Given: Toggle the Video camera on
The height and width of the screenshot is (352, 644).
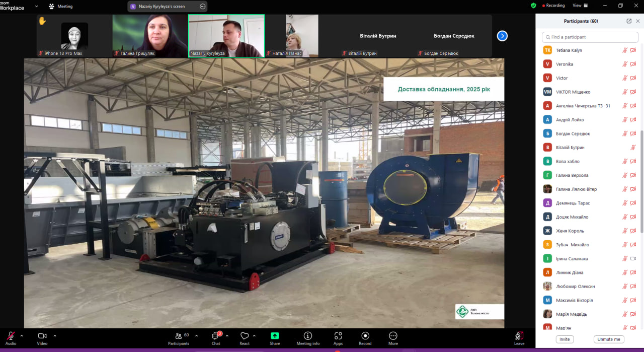Looking at the screenshot, I should tap(42, 336).
